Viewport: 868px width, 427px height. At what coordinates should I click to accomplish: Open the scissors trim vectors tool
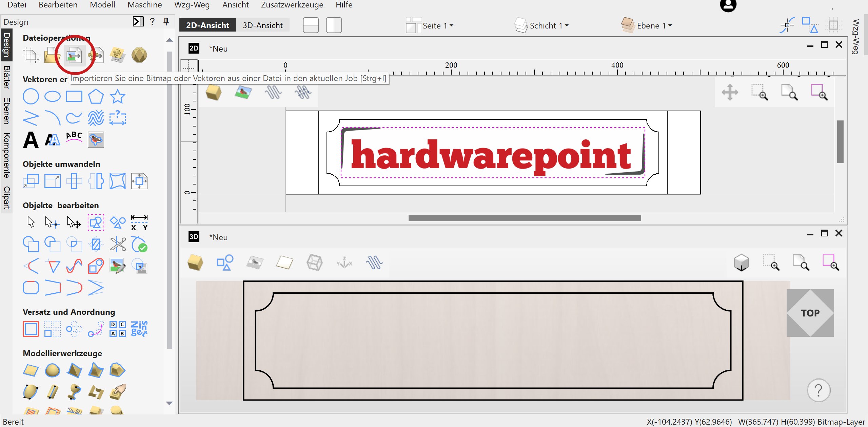118,244
